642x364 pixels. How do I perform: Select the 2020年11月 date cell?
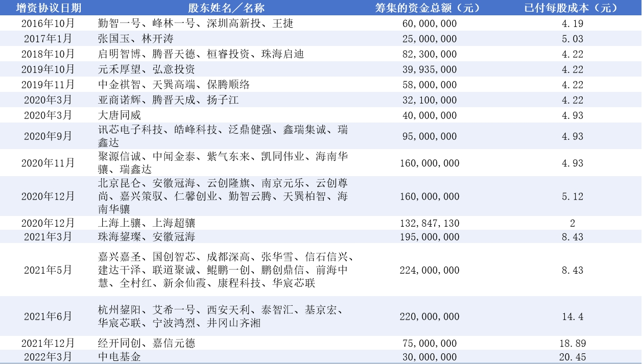click(48, 163)
